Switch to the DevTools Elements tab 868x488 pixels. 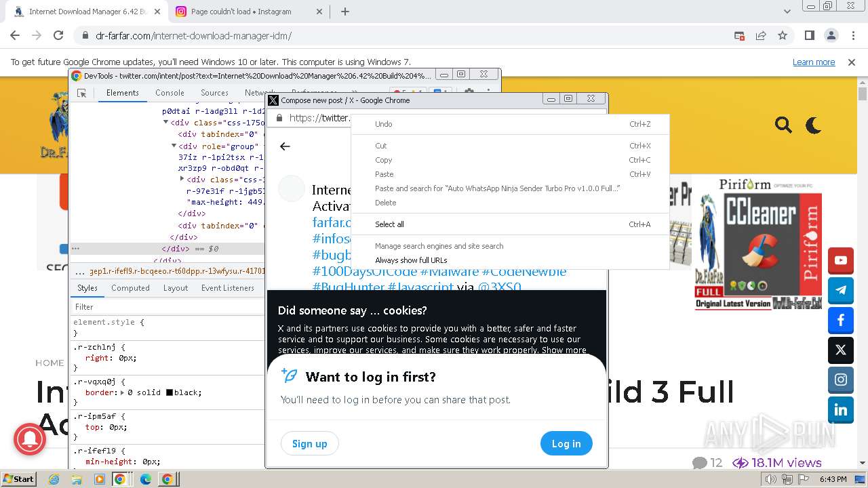(x=123, y=93)
